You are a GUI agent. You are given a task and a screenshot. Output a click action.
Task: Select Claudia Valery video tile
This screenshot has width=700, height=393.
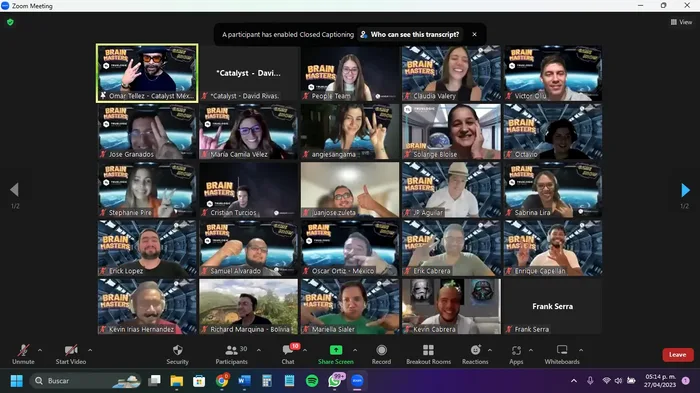point(451,73)
